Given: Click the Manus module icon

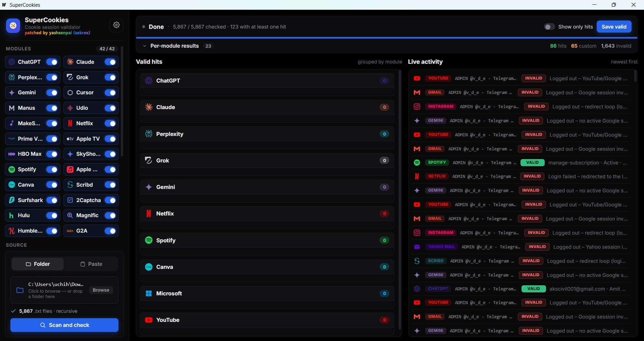Looking at the screenshot, I should [x=12, y=108].
